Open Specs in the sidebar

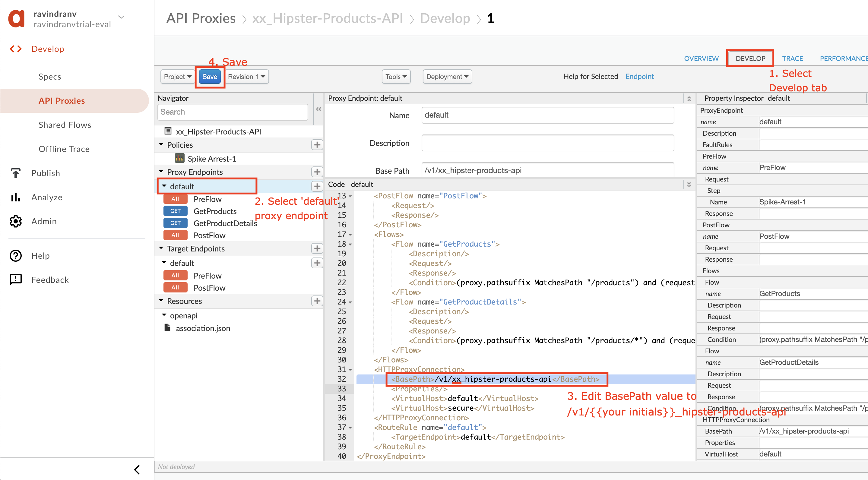50,77
